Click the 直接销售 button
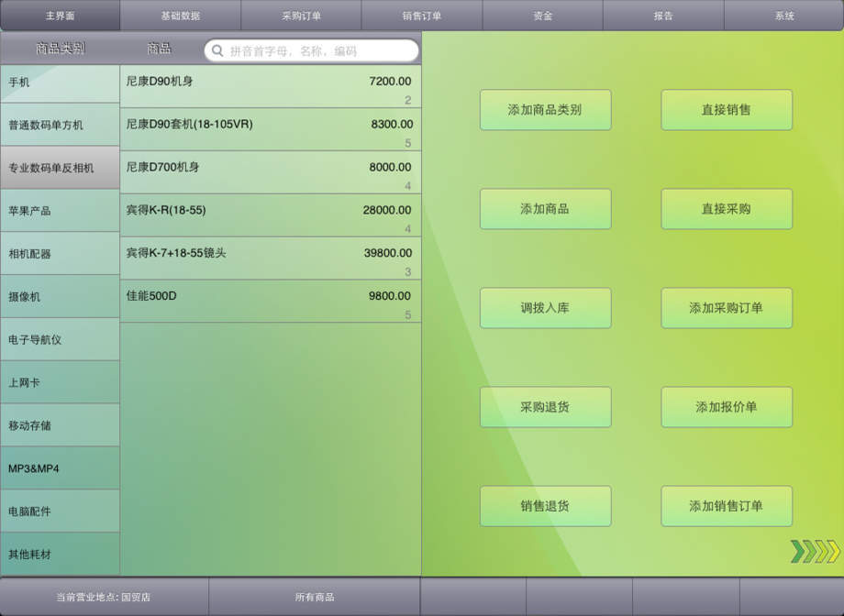 tap(727, 110)
